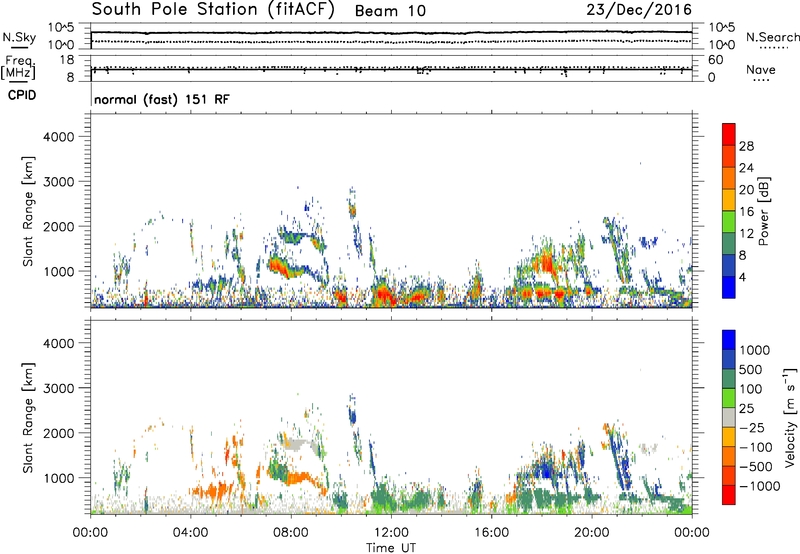800x554 pixels.
Task: Pick the yellow 16–20 dB power swatch
Action: coord(729,200)
